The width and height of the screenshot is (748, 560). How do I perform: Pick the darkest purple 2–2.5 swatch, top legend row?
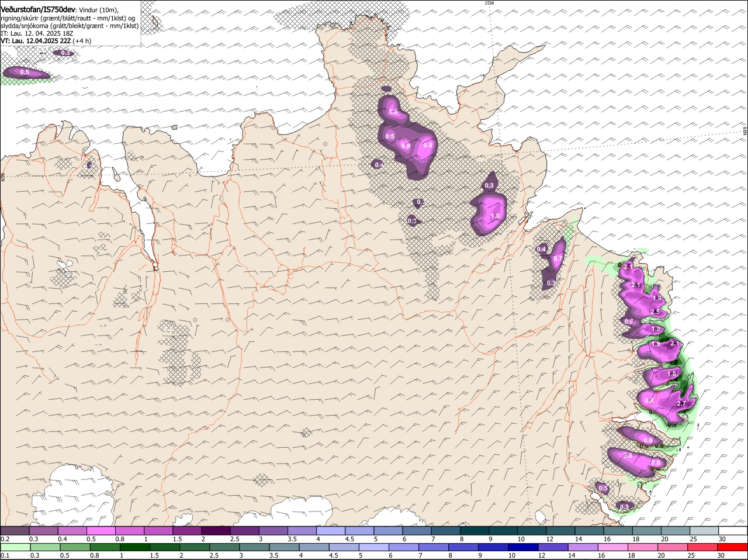[x=216, y=531]
